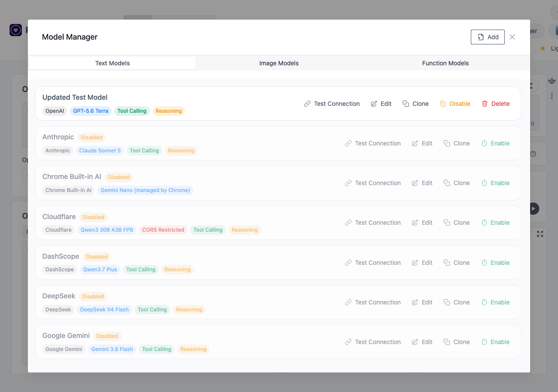Test Connection for the Anthropic model

pos(373,143)
